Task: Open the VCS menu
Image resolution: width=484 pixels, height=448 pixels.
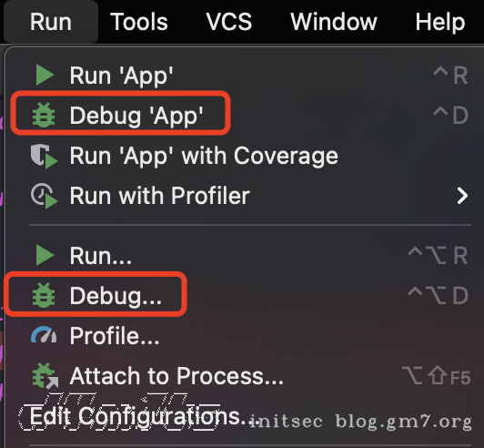Action: point(228,22)
